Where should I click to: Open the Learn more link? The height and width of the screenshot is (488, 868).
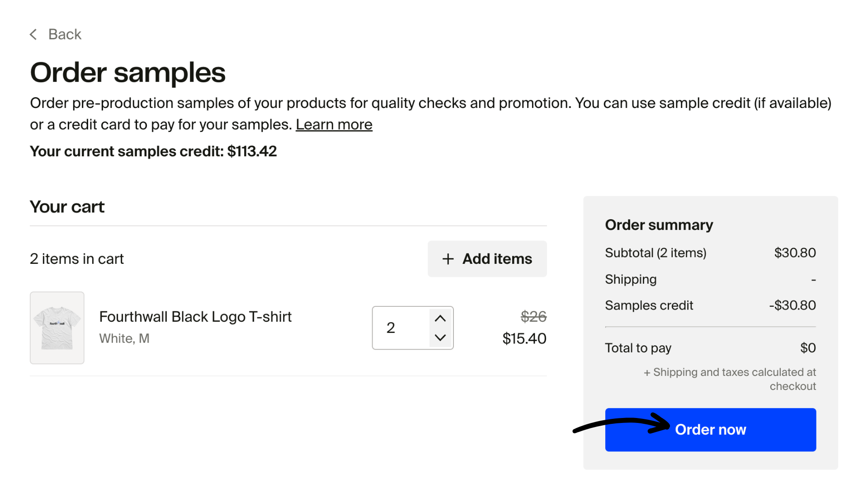coord(334,124)
